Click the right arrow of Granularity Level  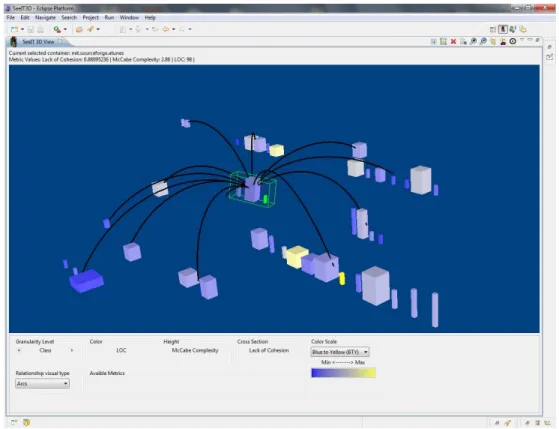coord(72,350)
